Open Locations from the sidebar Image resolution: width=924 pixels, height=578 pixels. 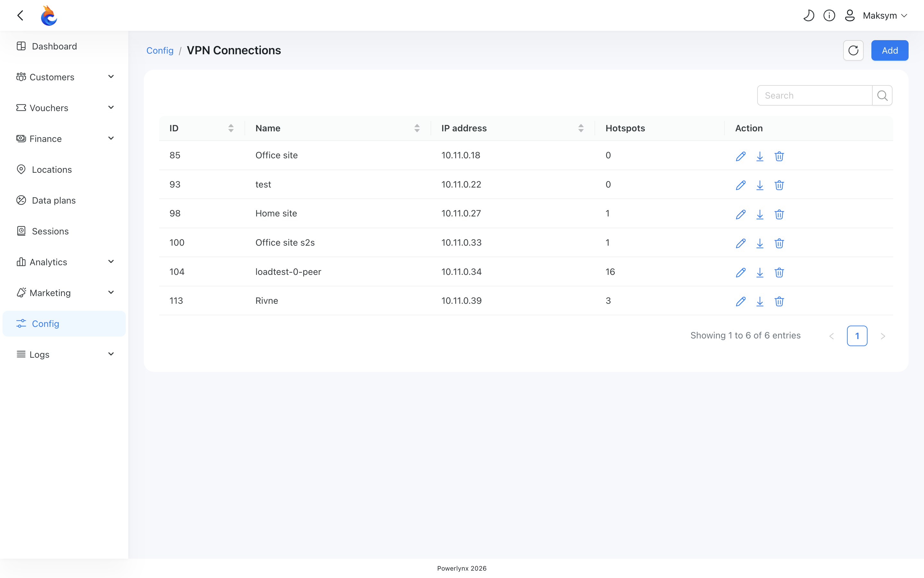[64, 170]
